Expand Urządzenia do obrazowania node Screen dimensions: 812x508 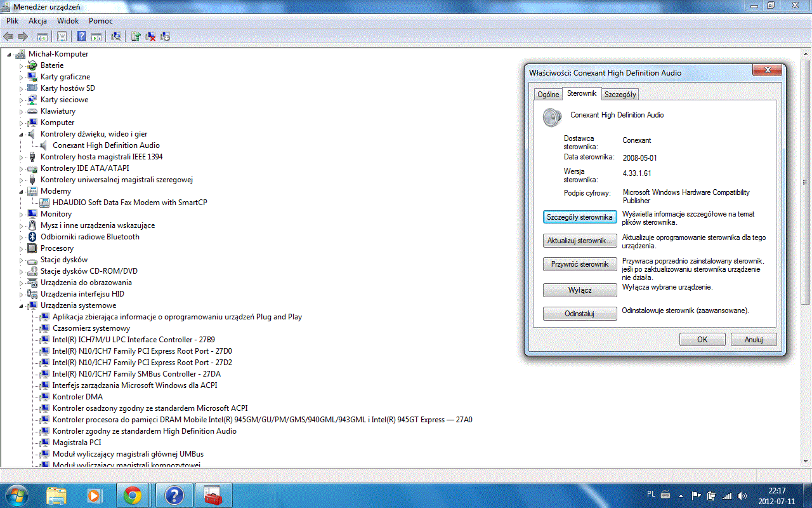click(21, 283)
